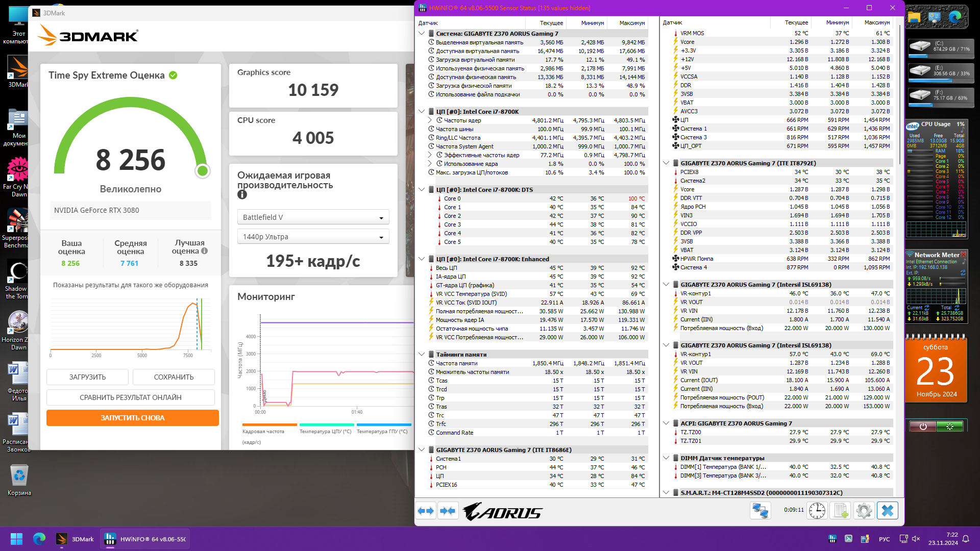This screenshot has height=551, width=980.
Task: Click the HWiNFO expand columns arrows button
Action: tap(426, 511)
